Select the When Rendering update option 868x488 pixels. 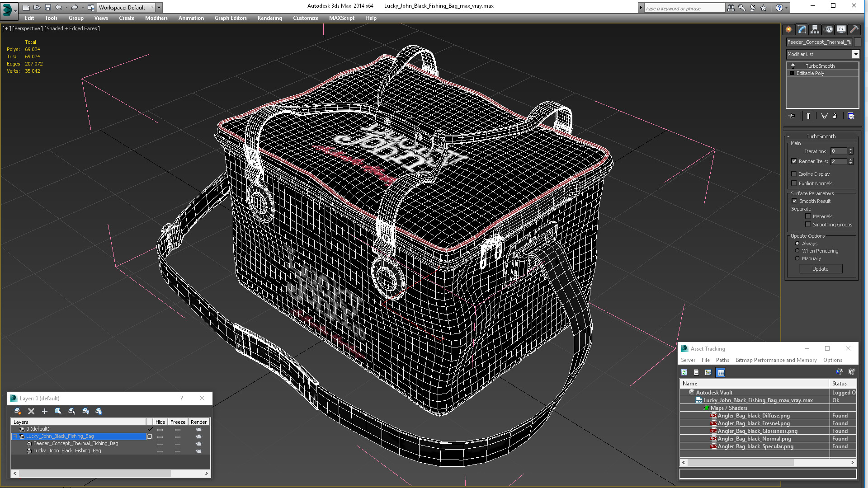797,251
